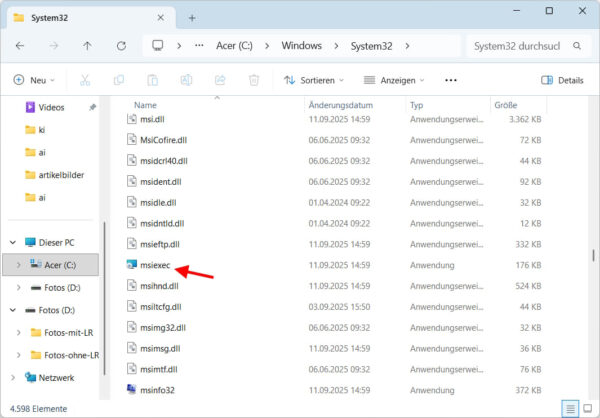The image size is (600, 418).
Task: Click the Paste toolbar icon
Action: pos(152,80)
